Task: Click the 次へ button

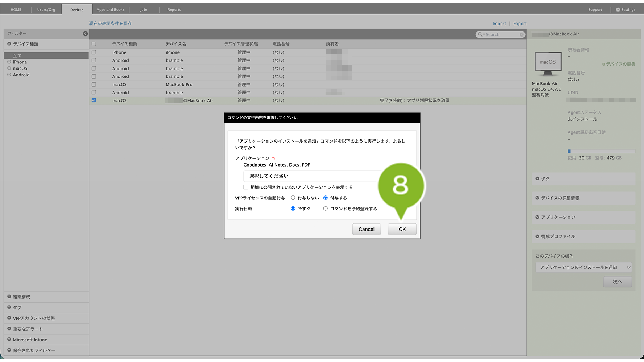Action: click(x=617, y=282)
